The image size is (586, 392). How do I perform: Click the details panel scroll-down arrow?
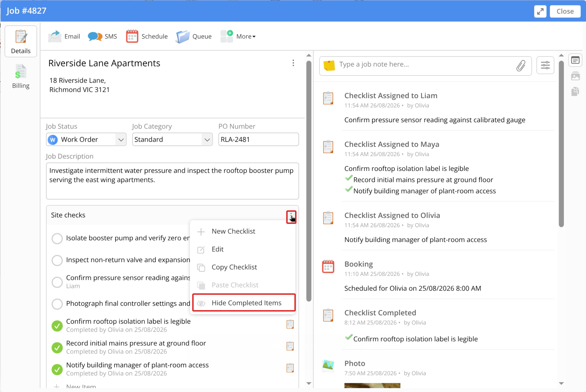coord(309,383)
